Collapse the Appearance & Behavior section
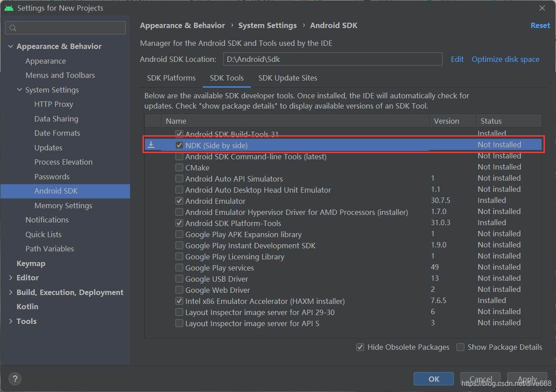Screen dimensions: 556x392 (x=11, y=46)
